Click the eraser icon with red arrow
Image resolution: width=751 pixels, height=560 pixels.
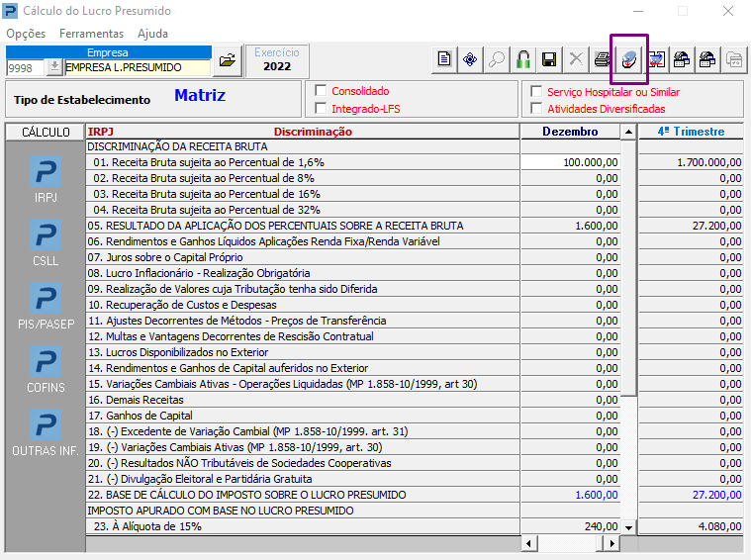[x=629, y=60]
